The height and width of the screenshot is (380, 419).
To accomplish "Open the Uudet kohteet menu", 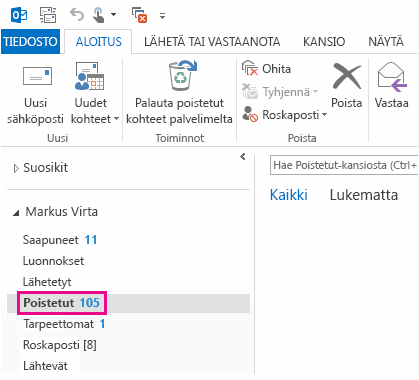I will click(x=94, y=93).
